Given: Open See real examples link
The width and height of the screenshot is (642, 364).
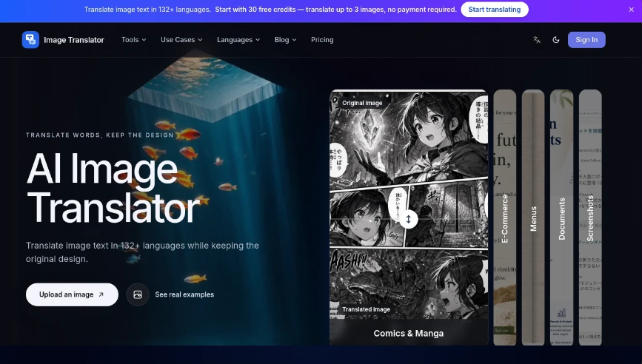Looking at the screenshot, I should [184, 294].
